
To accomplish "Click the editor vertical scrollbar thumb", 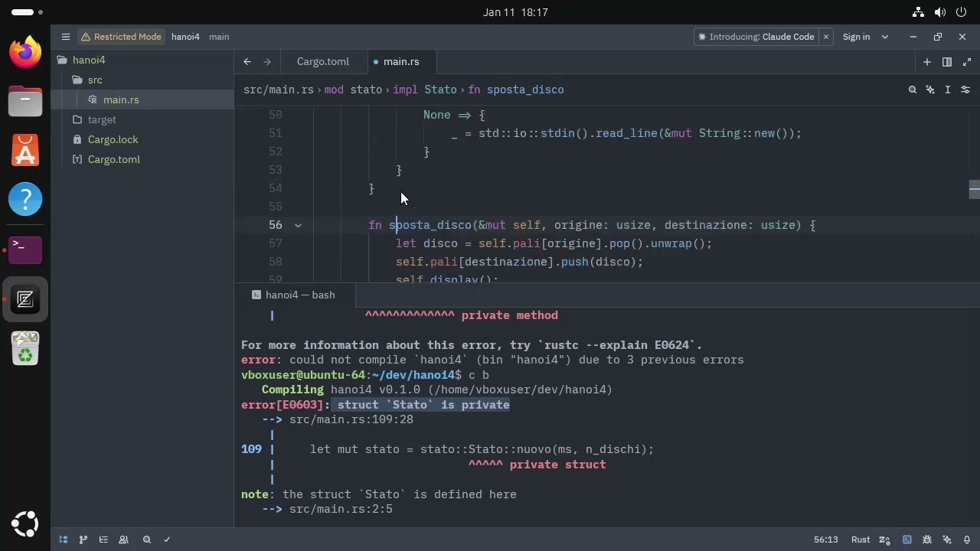I will point(974,188).
